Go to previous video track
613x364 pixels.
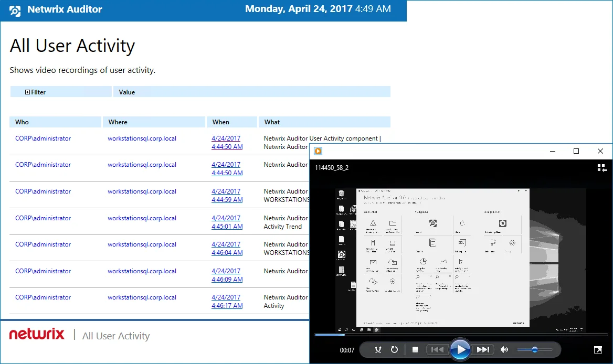(437, 349)
